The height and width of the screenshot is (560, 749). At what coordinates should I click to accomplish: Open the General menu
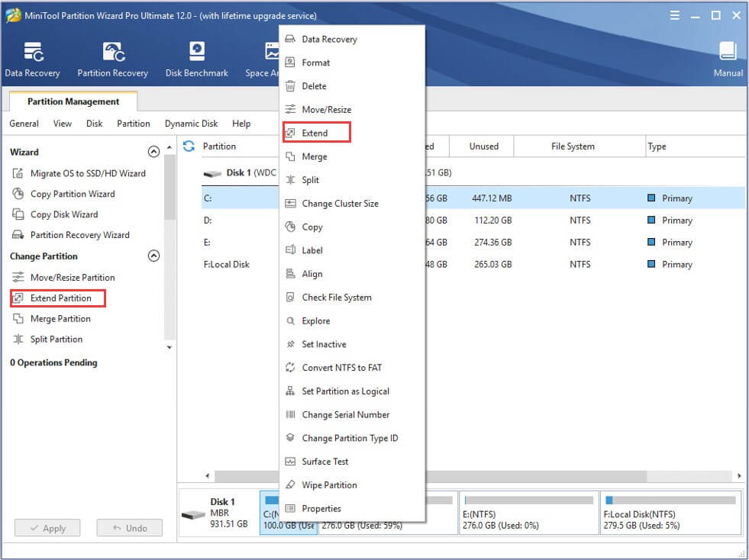[x=24, y=124]
